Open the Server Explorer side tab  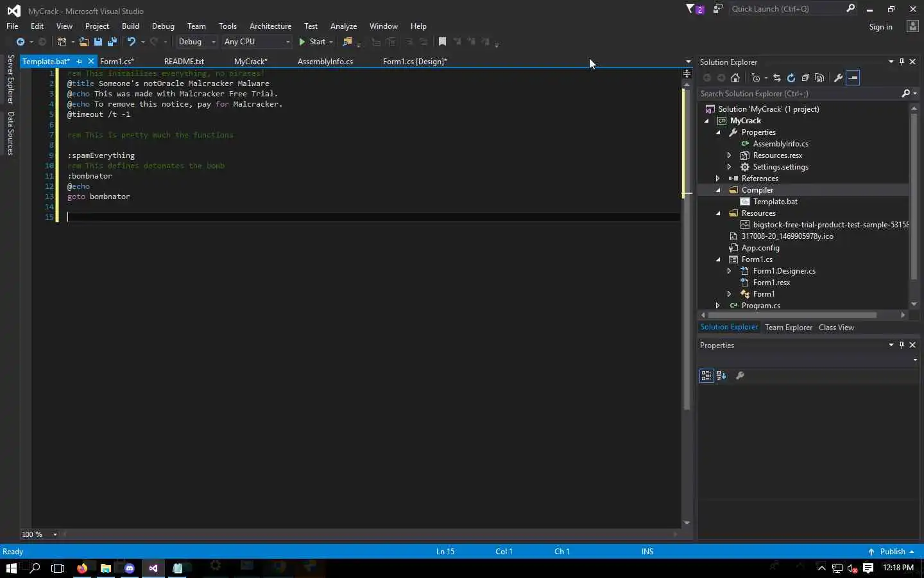[x=10, y=80]
